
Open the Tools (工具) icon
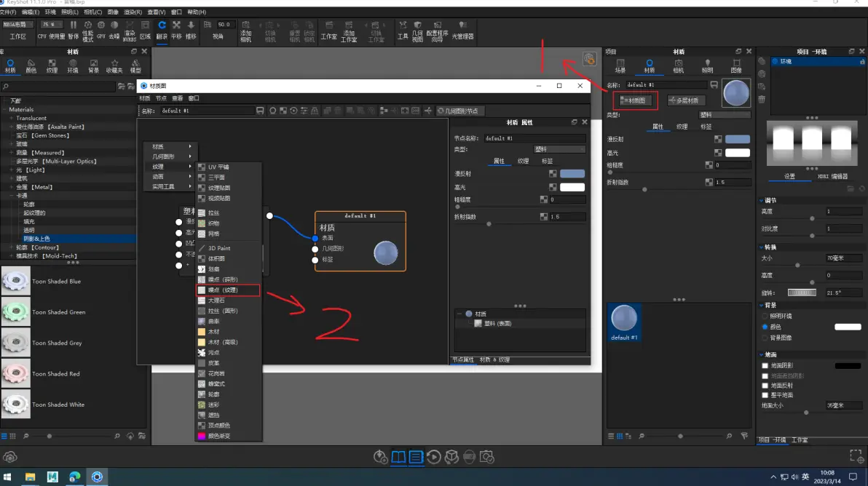403,30
